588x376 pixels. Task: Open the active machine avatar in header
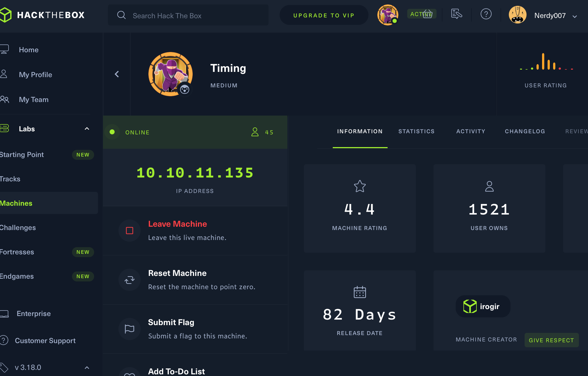pyautogui.click(x=388, y=15)
